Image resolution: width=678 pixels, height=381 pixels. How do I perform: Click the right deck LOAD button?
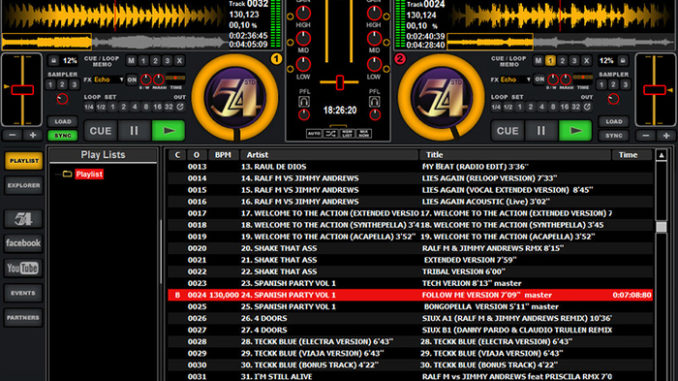[x=614, y=122]
